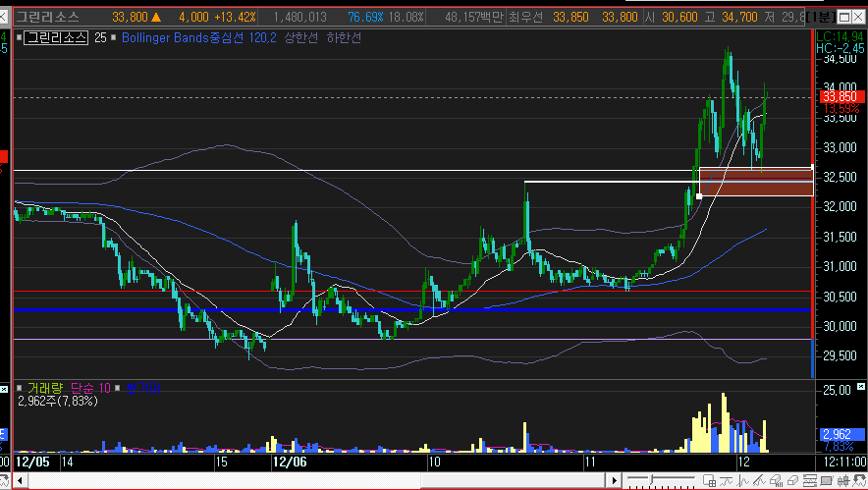Move the chart zoom slider handle
This screenshot has height=490, width=868.
(652, 479)
